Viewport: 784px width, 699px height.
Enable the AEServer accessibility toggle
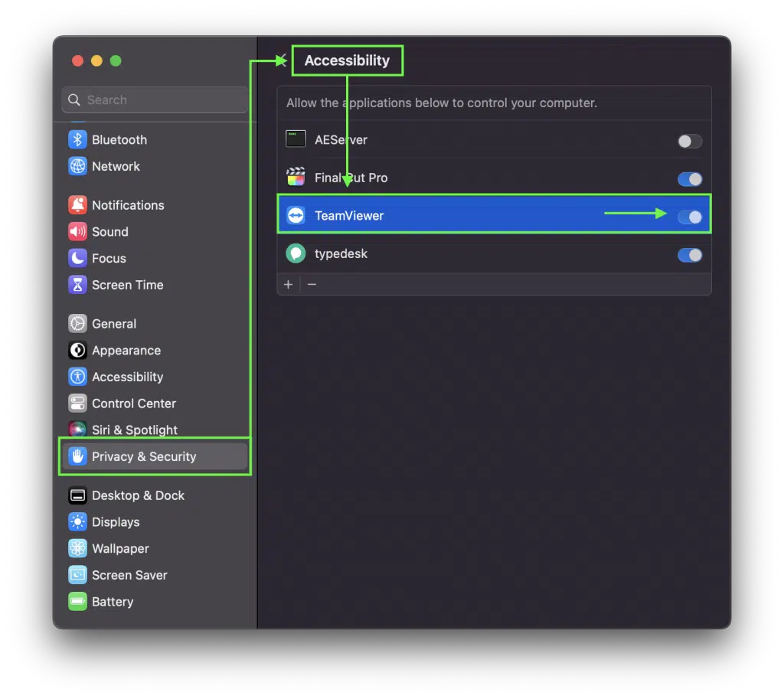pyautogui.click(x=690, y=142)
